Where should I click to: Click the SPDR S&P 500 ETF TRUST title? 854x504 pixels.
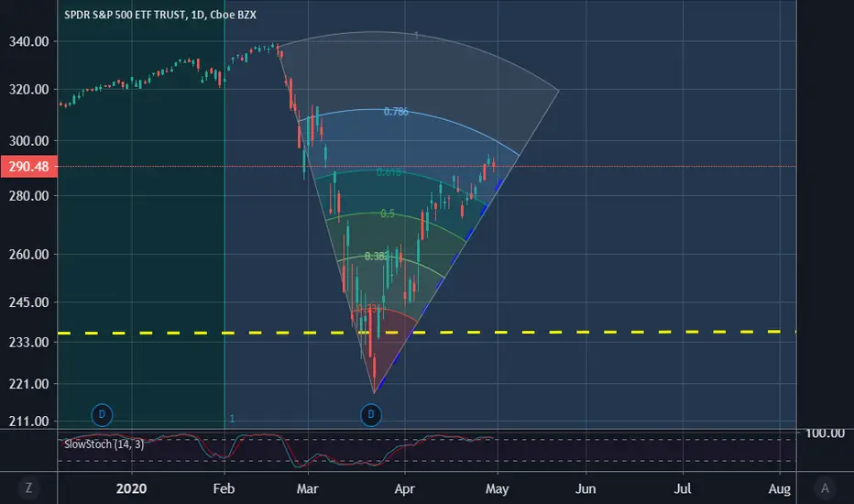160,15
